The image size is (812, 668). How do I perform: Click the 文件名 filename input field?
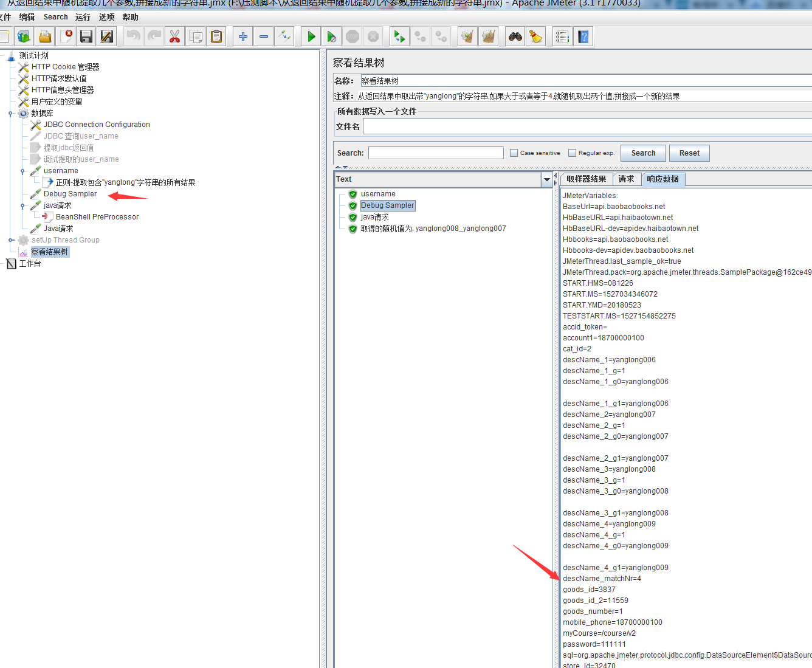click(587, 126)
